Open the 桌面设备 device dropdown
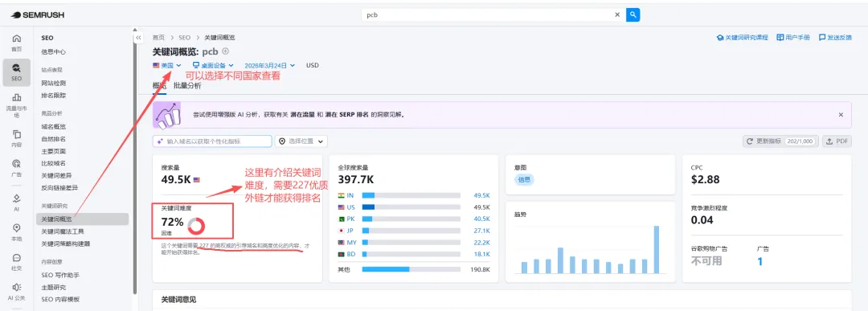Screen dimensions: 868x311 pos(213,65)
